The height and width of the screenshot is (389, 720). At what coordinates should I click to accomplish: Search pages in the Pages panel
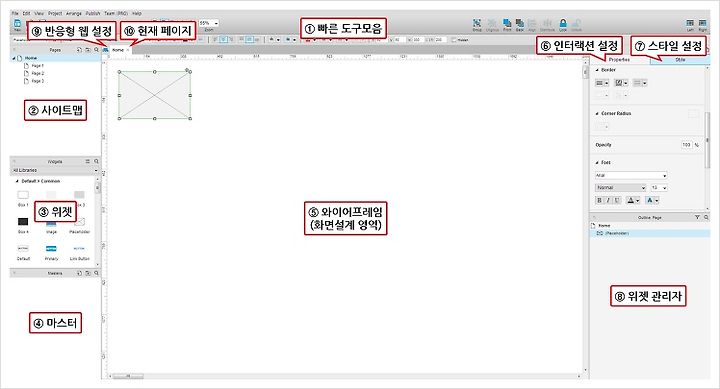[x=96, y=50]
